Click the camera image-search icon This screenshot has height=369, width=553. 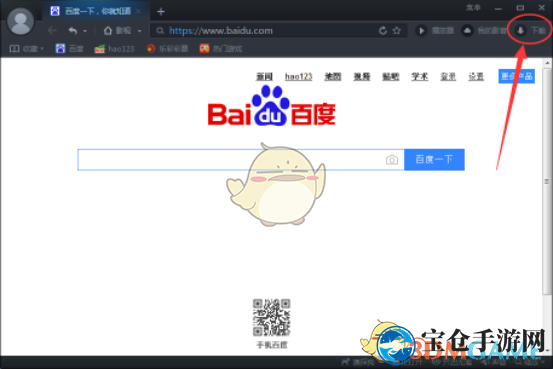(x=392, y=160)
